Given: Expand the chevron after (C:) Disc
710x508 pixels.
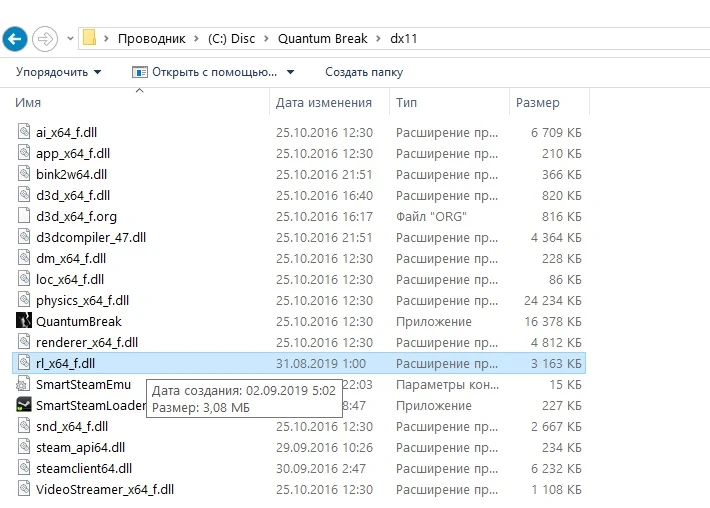Looking at the screenshot, I should click(x=266, y=39).
